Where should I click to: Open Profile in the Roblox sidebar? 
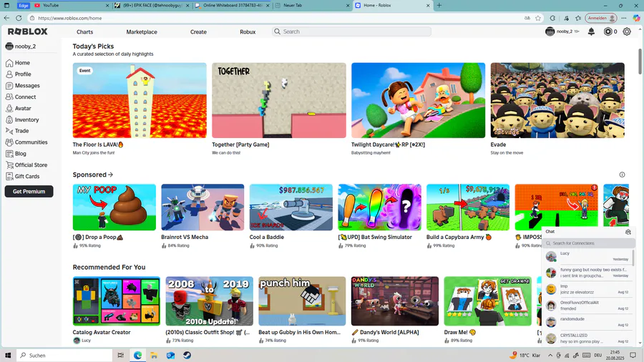pos(19,74)
